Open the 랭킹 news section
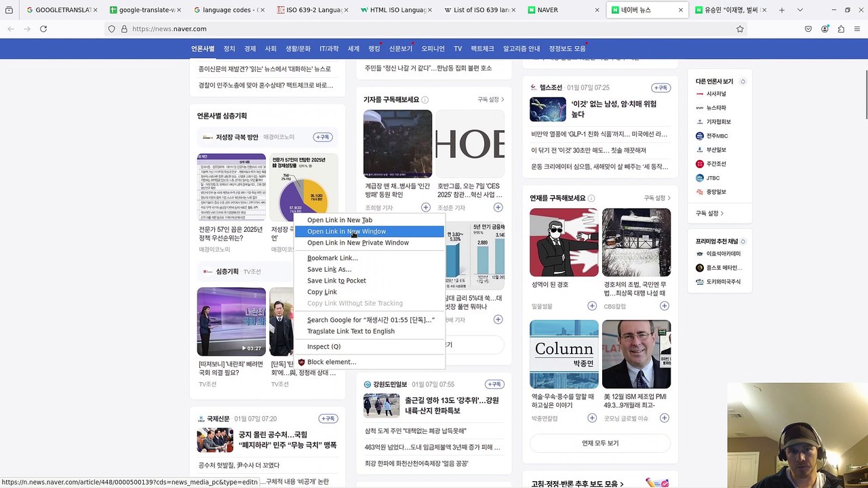Viewport: 868px width, 488px height. point(374,49)
